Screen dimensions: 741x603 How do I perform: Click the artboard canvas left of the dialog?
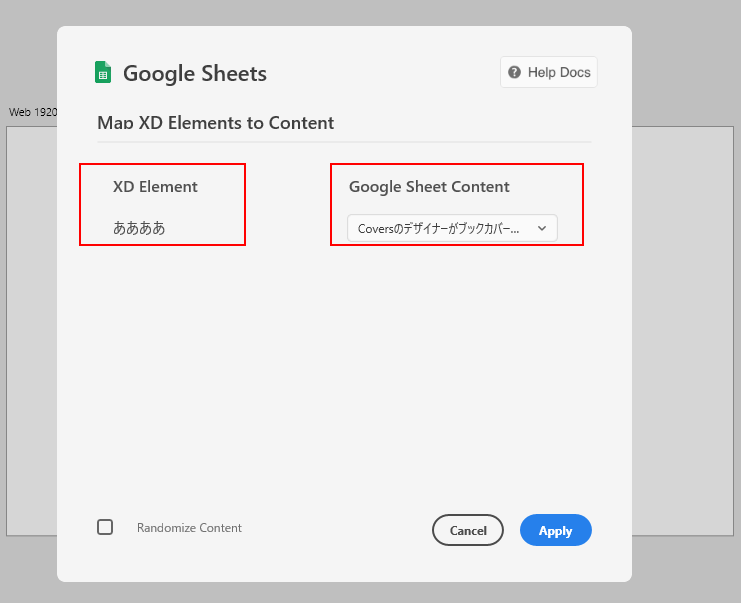pos(32,331)
